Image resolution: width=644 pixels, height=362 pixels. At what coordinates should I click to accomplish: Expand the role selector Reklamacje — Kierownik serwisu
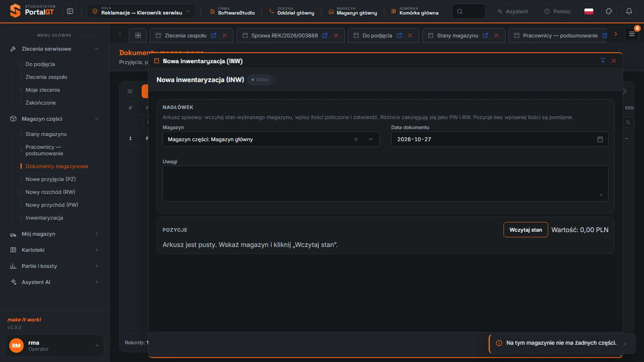pyautogui.click(x=141, y=11)
